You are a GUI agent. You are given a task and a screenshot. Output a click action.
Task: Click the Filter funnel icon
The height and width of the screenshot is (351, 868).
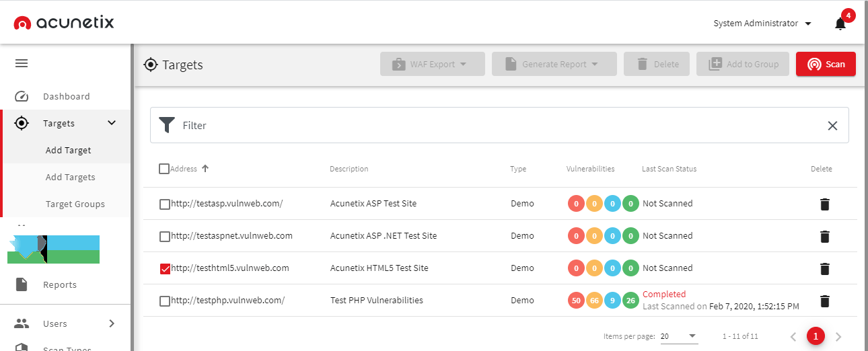[167, 125]
